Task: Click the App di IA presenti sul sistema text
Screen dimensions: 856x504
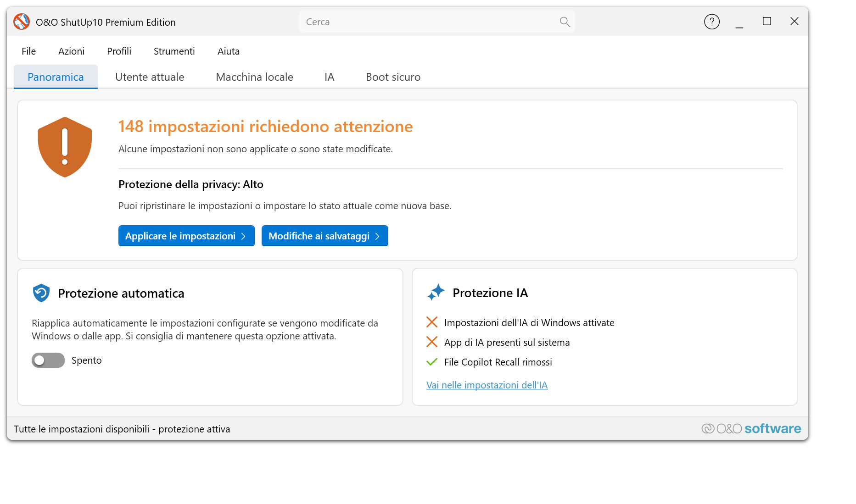Action: [507, 342]
